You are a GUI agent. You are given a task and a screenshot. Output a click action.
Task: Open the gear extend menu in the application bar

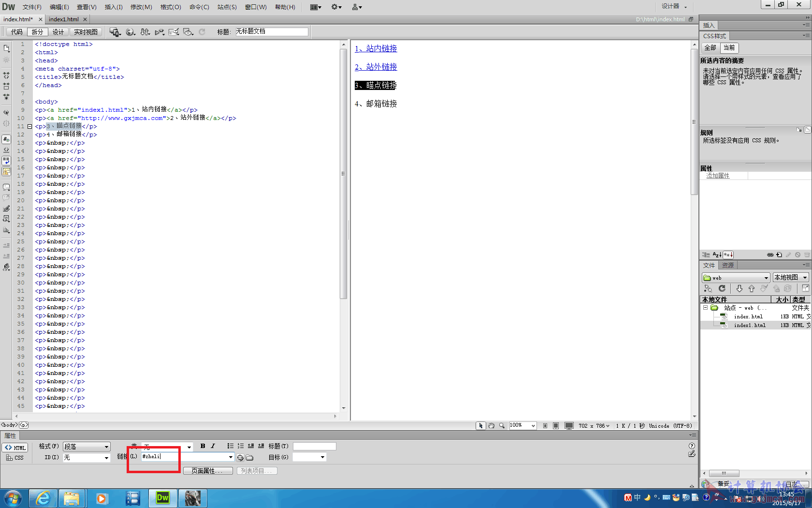point(336,7)
